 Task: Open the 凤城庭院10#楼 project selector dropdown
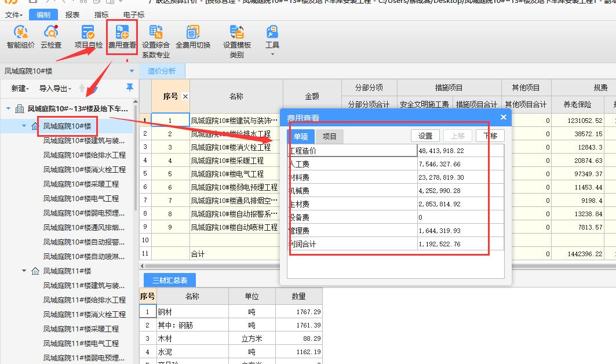click(132, 71)
